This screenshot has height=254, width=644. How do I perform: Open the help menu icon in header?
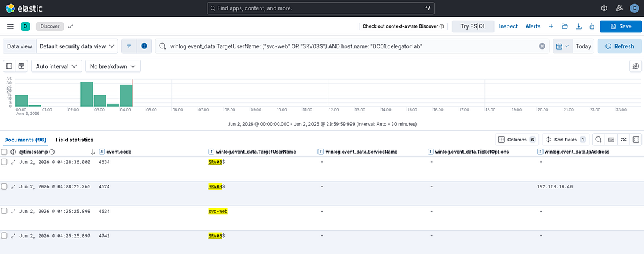point(604,8)
